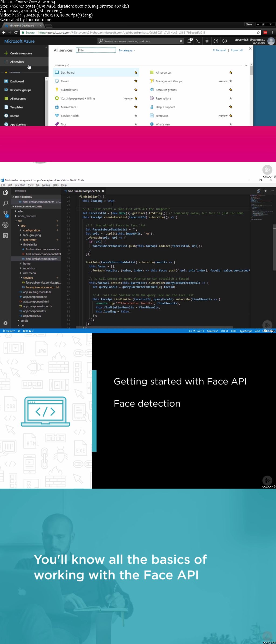Click the All services scrollbar

(251, 70)
